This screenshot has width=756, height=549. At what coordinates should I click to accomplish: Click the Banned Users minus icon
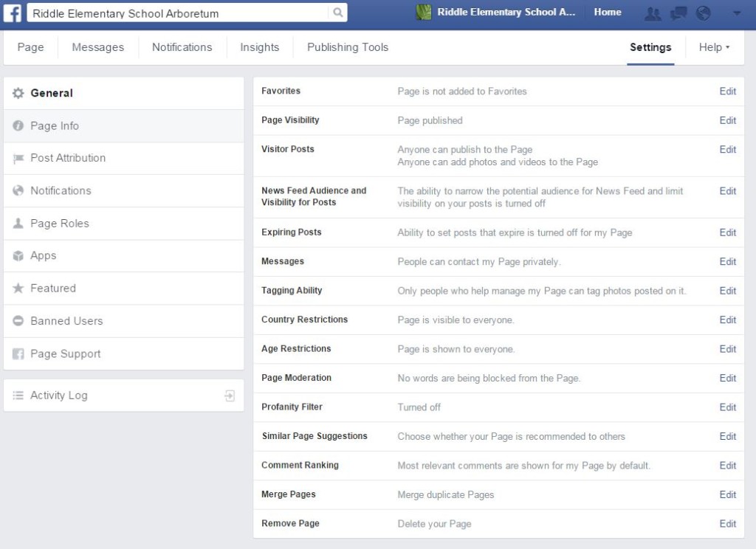tap(18, 320)
